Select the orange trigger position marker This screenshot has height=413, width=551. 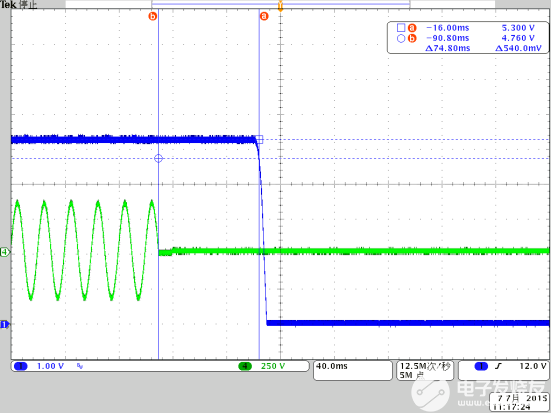[x=280, y=6]
